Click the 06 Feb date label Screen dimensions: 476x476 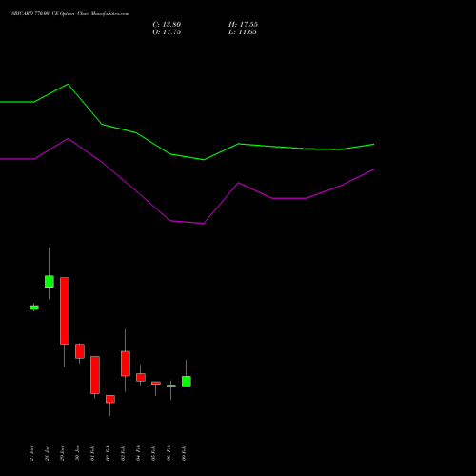tap(169, 453)
